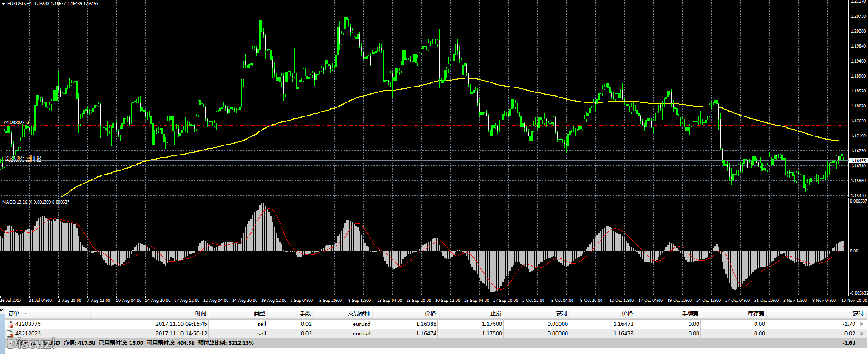Click the open price 1.16474
This screenshot has height=354, width=868.
tap(426, 334)
